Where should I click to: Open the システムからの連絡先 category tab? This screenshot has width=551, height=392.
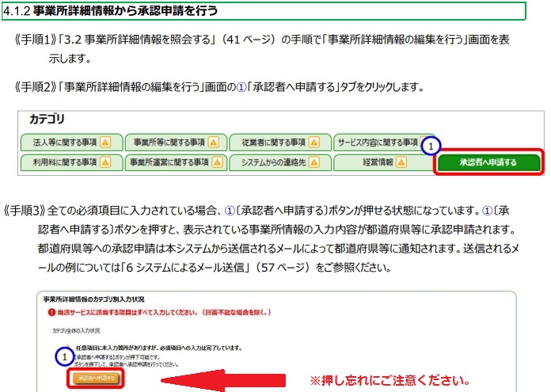pyautogui.click(x=280, y=162)
